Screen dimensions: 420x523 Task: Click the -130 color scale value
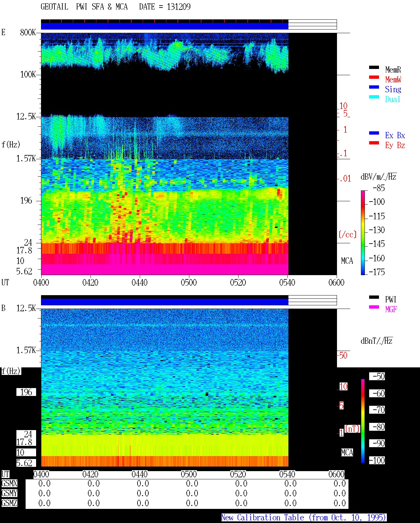(377, 230)
